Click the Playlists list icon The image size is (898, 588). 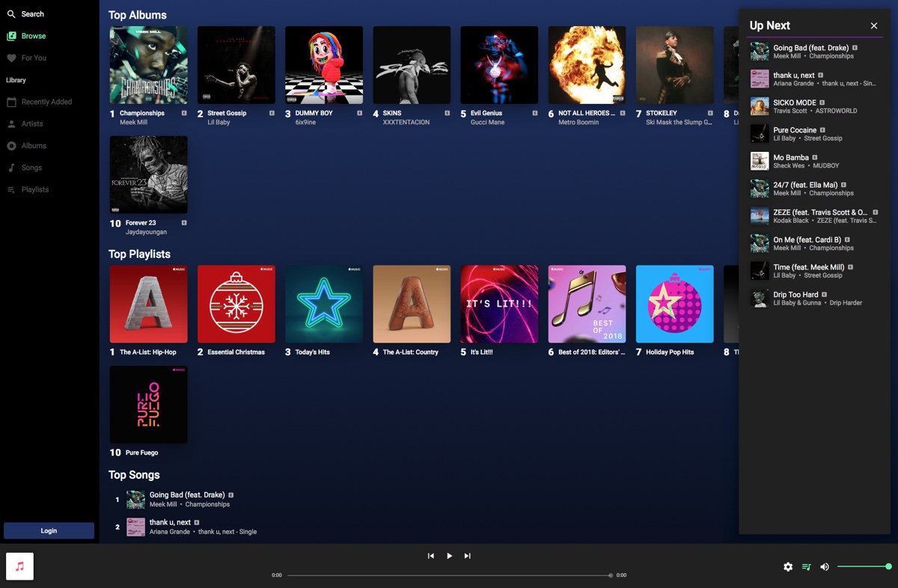coord(11,190)
